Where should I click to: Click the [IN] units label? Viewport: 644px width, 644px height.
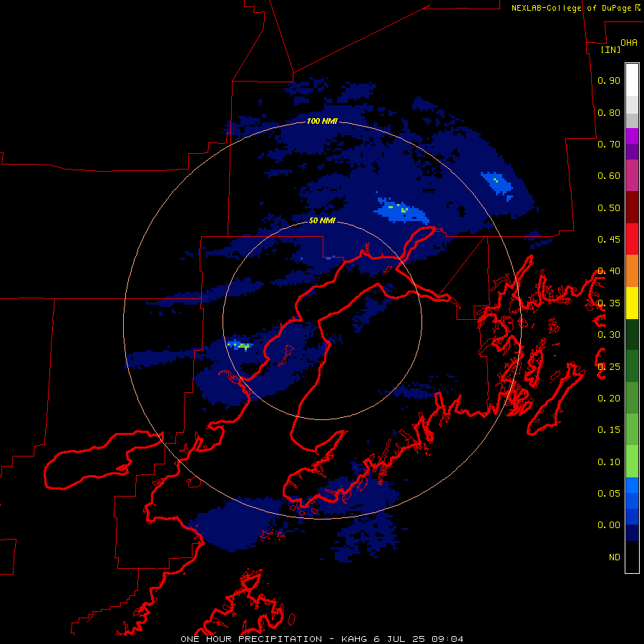(x=611, y=49)
